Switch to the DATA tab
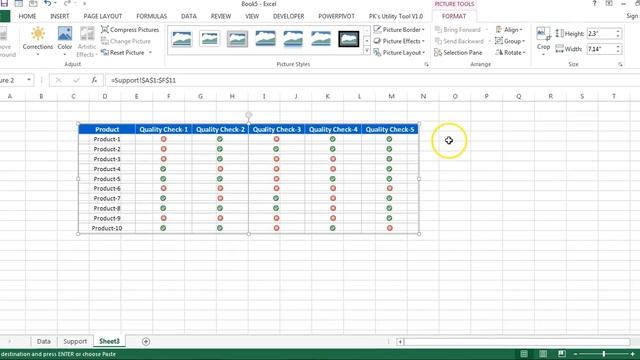The image size is (640, 360). pyautogui.click(x=189, y=16)
